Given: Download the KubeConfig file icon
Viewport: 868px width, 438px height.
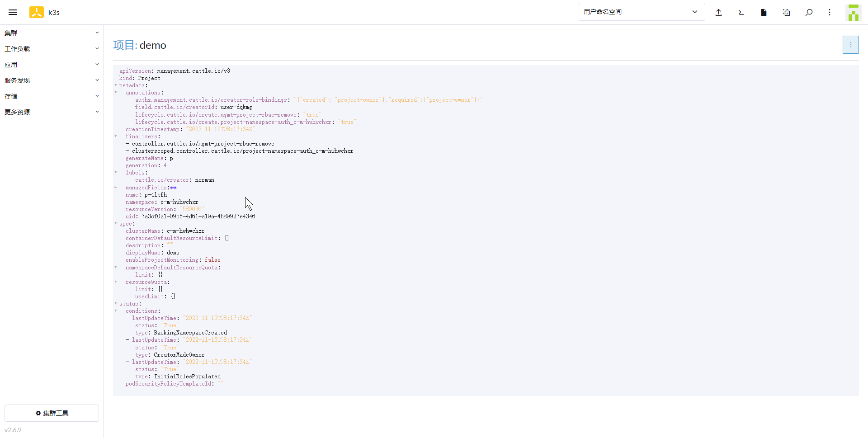Looking at the screenshot, I should click(x=764, y=12).
